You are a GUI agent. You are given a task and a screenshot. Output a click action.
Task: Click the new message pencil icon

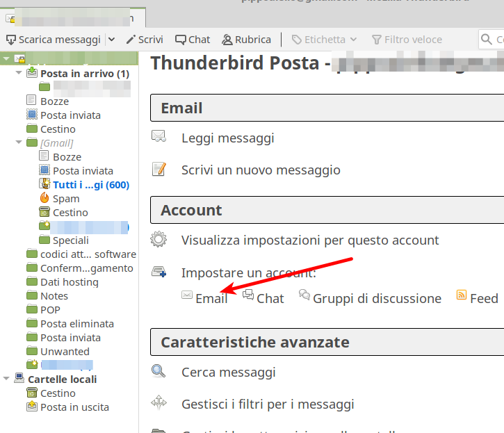[x=159, y=169]
